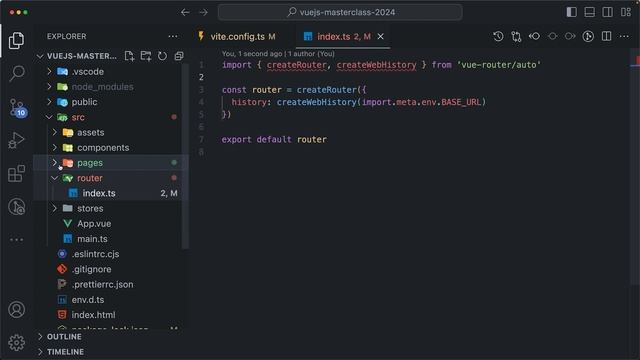This screenshot has height=360, width=640.
Task: Collapse all folders in Explorer
Action: point(179,56)
